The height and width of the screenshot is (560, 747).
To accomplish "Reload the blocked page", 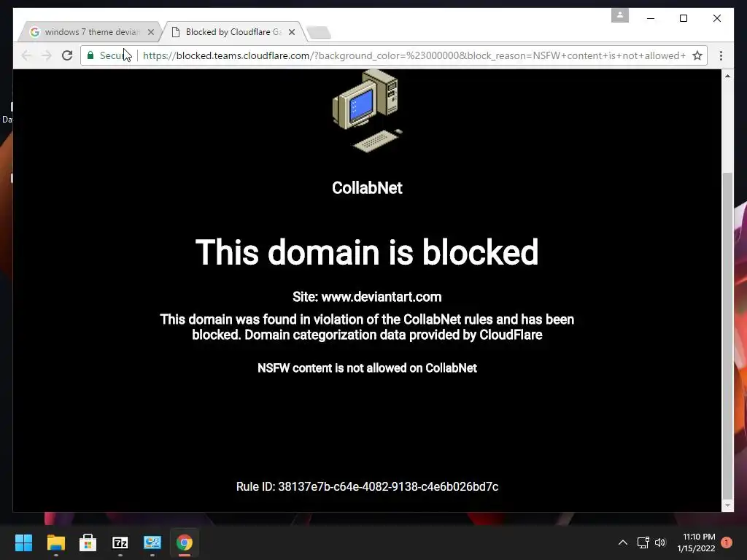I will click(67, 55).
